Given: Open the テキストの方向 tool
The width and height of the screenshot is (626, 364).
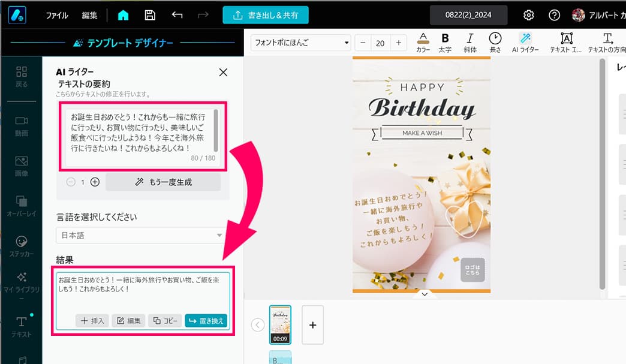Looking at the screenshot, I should (607, 43).
